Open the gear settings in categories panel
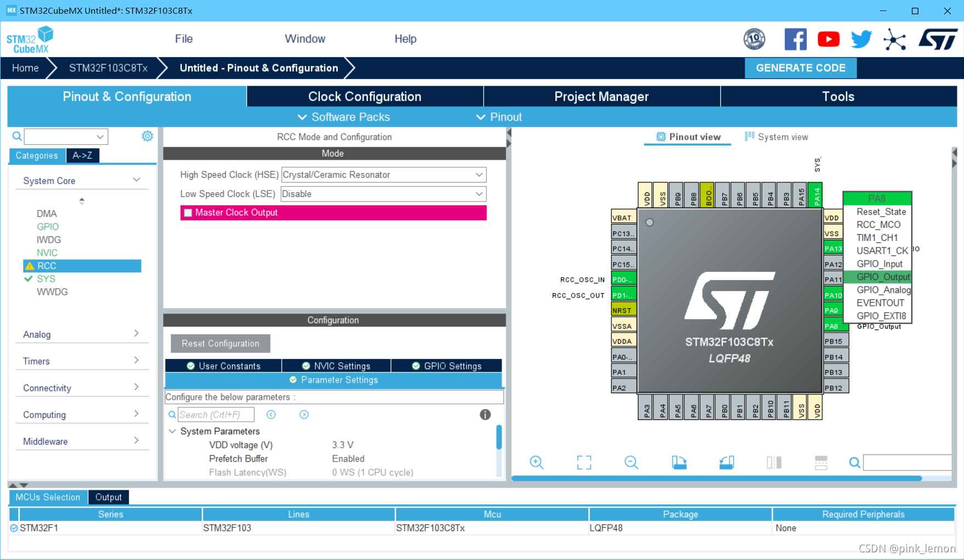The width and height of the screenshot is (964, 560). coord(147,136)
